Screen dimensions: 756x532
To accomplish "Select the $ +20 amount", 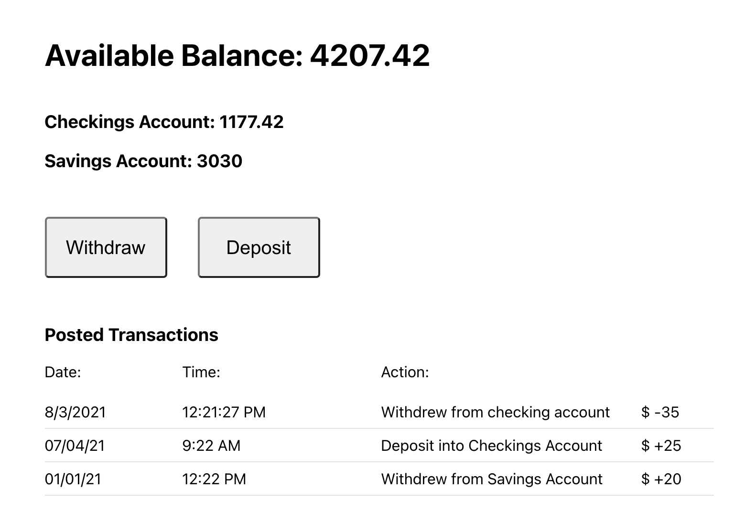I will [661, 479].
